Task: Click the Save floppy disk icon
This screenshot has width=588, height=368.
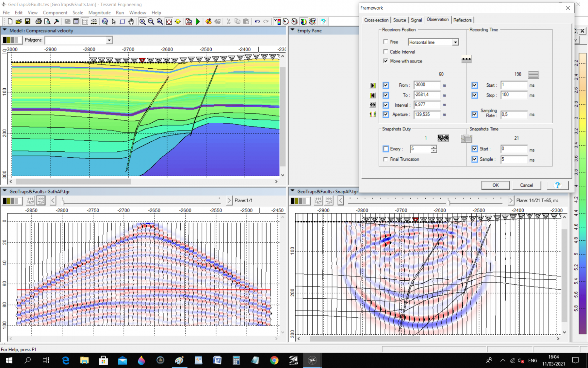Action: 27,22
